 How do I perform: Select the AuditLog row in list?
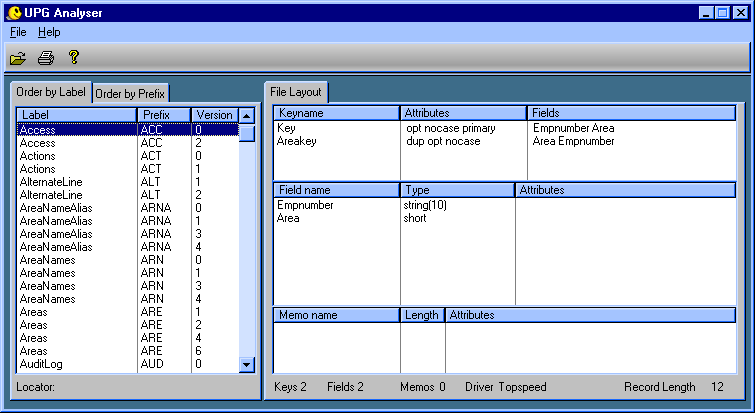(42, 364)
